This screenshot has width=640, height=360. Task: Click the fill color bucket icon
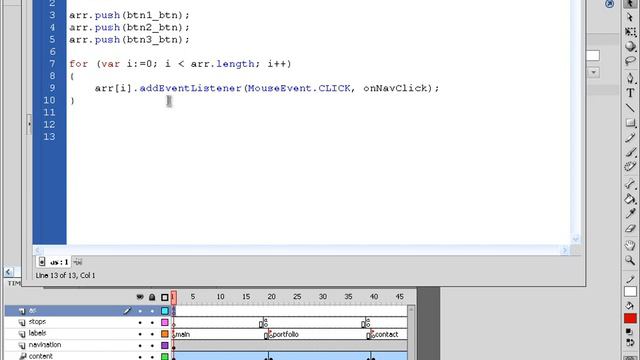click(x=630, y=305)
